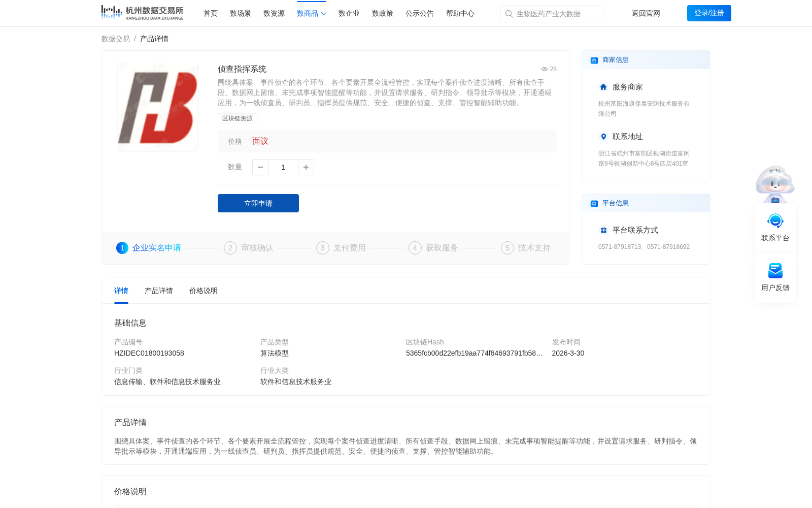Click step 4 获取服务

[433, 248]
